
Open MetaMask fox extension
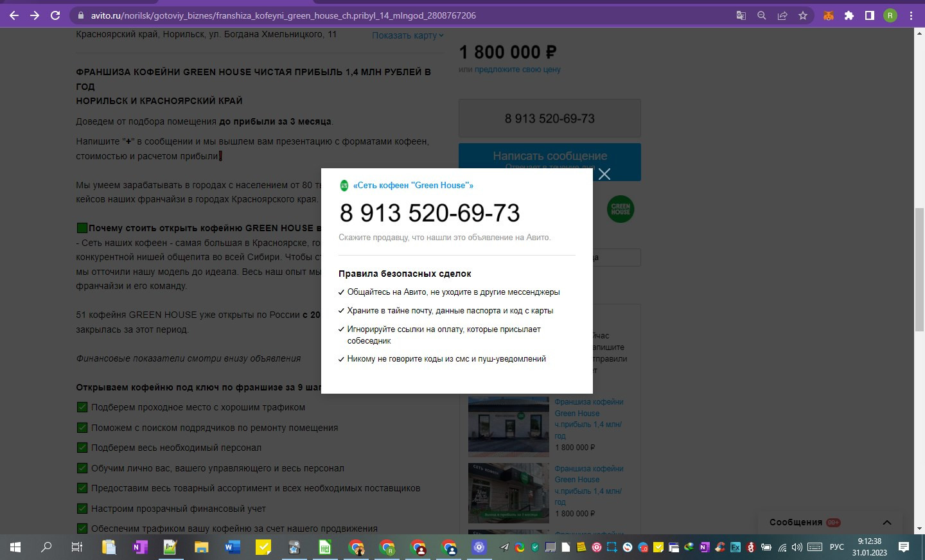829,15
